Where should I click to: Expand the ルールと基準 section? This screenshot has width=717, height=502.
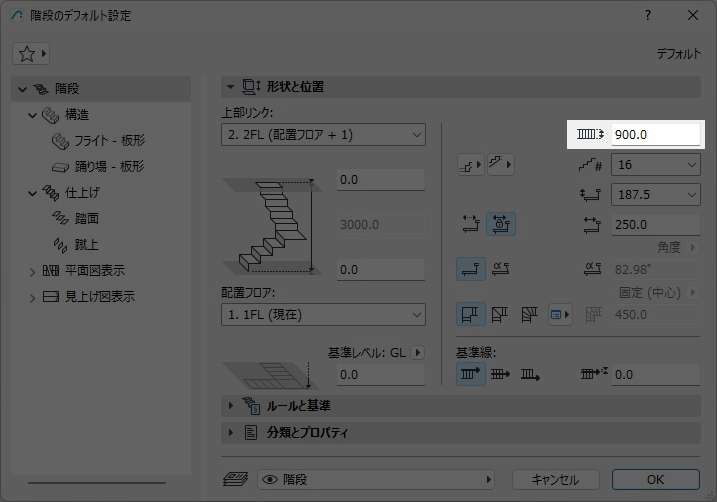click(231, 405)
